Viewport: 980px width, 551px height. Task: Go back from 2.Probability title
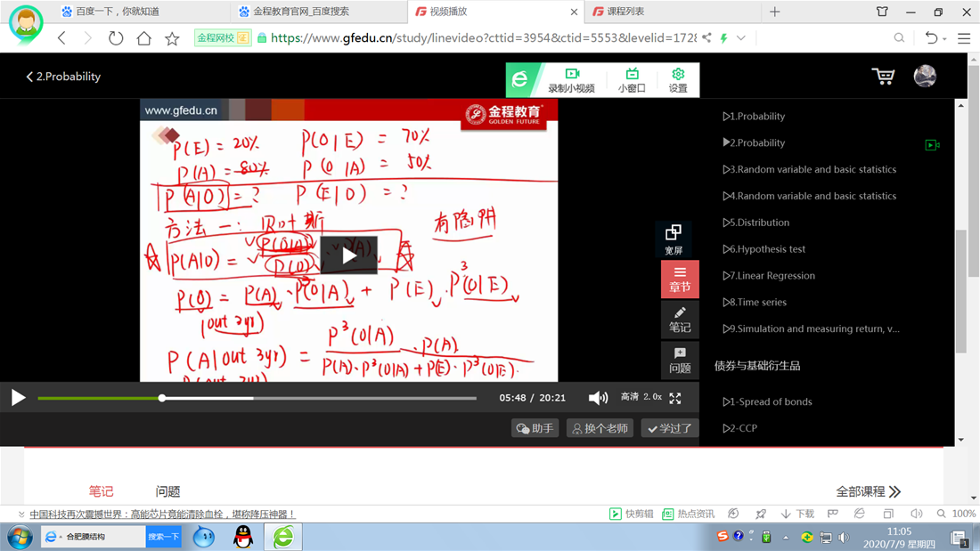63,77
